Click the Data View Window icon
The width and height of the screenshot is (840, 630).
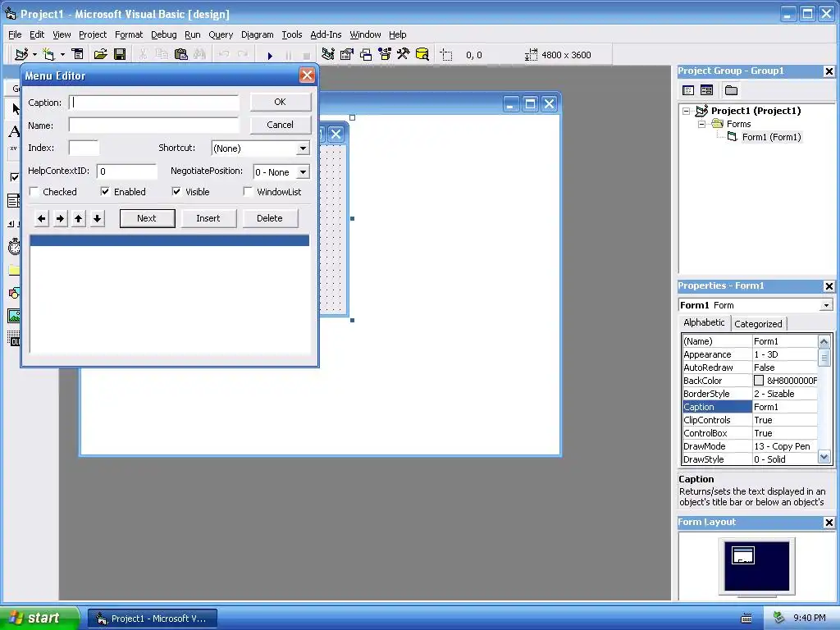click(422, 55)
